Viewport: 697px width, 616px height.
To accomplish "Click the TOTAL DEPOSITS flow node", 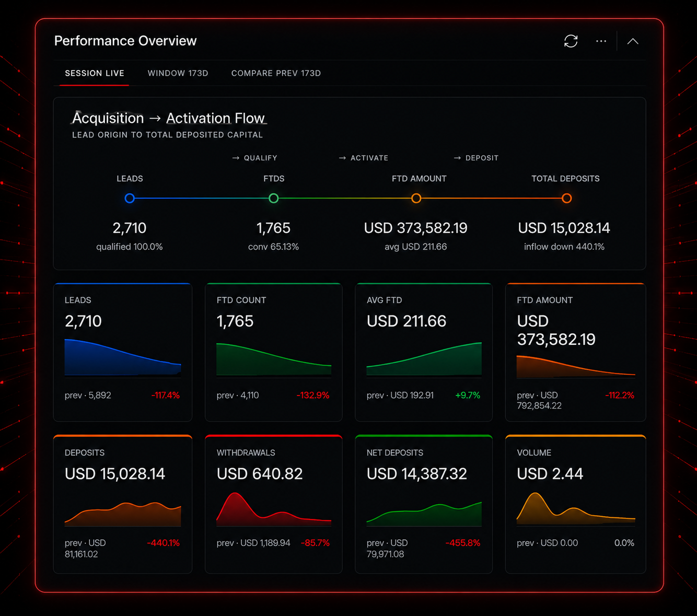I will point(566,198).
